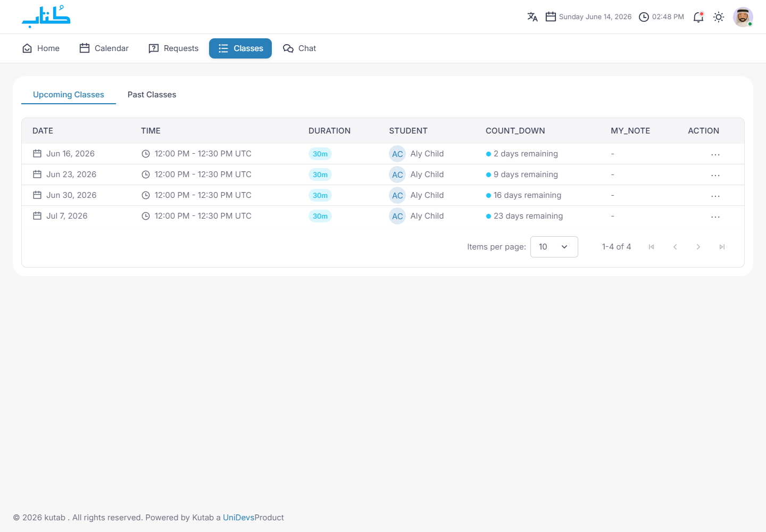The image size is (766, 532).
Task: Click the MY_NOTE column header
Action: click(630, 131)
